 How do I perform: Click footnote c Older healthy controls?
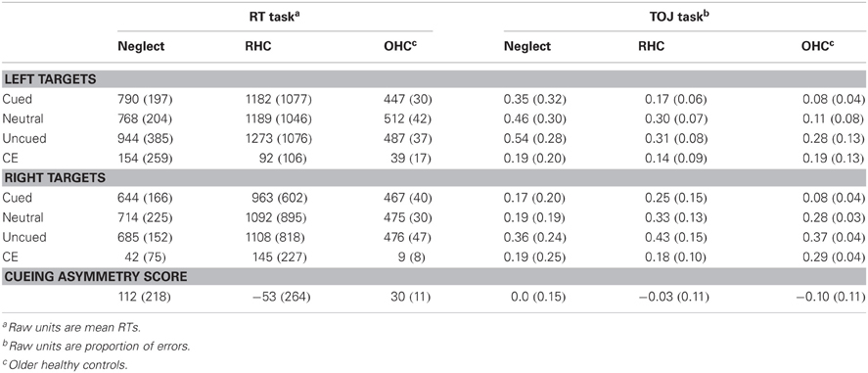(x=65, y=366)
